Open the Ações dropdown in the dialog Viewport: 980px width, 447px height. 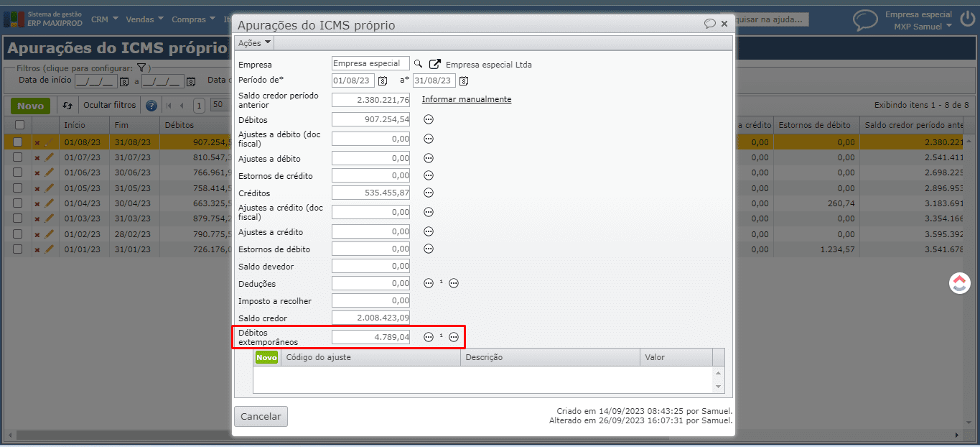click(254, 43)
